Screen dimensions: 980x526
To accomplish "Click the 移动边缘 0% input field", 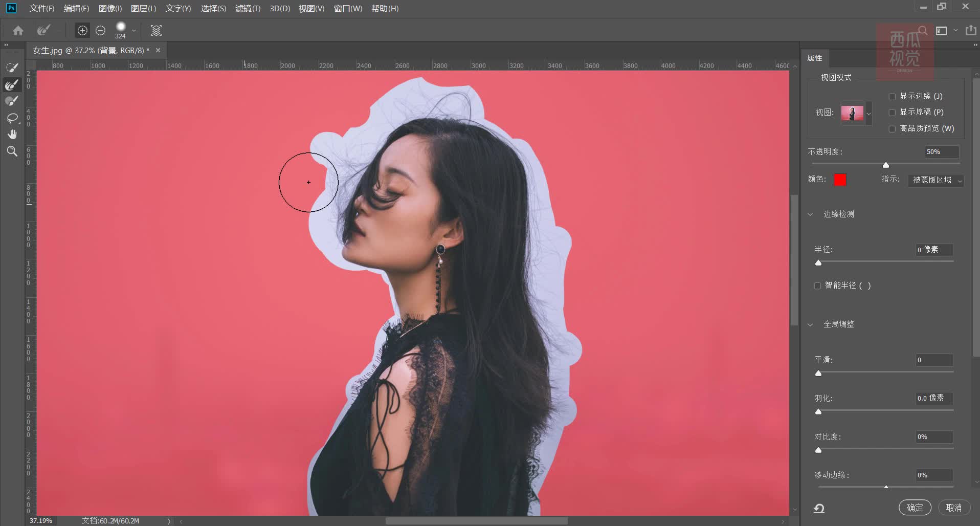I will pyautogui.click(x=934, y=475).
